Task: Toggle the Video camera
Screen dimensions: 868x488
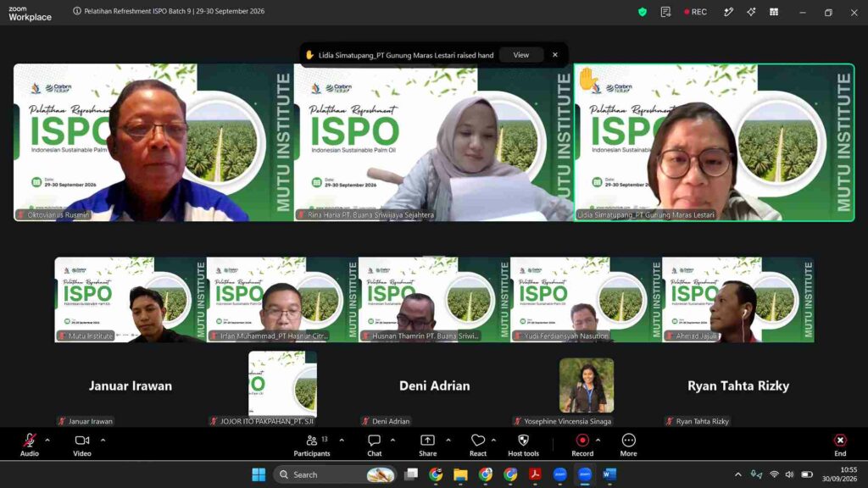Action: 82,446
